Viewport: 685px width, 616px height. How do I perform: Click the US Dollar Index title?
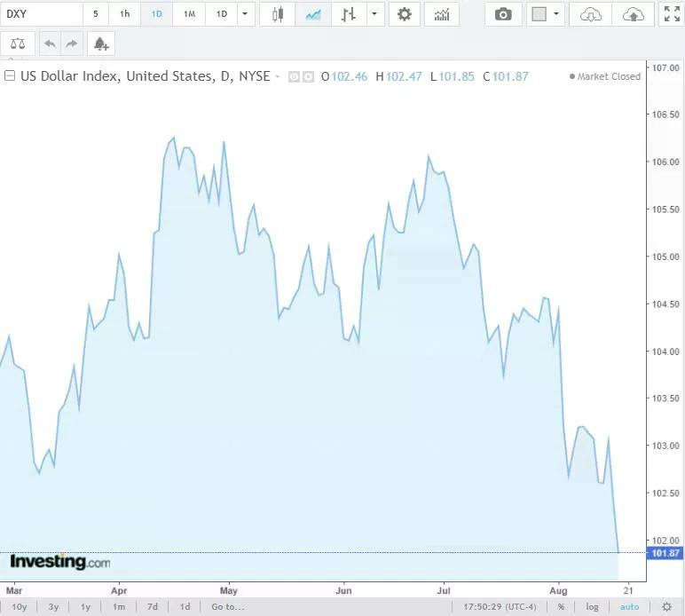click(x=145, y=76)
